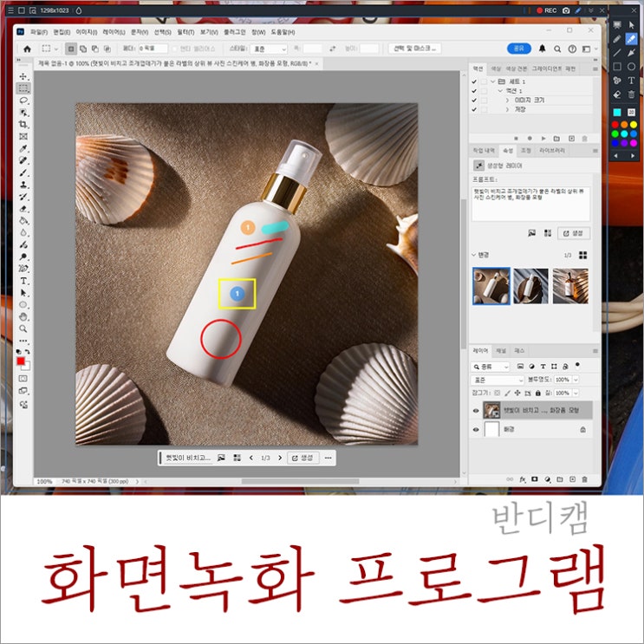Screen dimensions: 644x644
Task: Collapse the 액션 1 action
Action: click(x=500, y=91)
